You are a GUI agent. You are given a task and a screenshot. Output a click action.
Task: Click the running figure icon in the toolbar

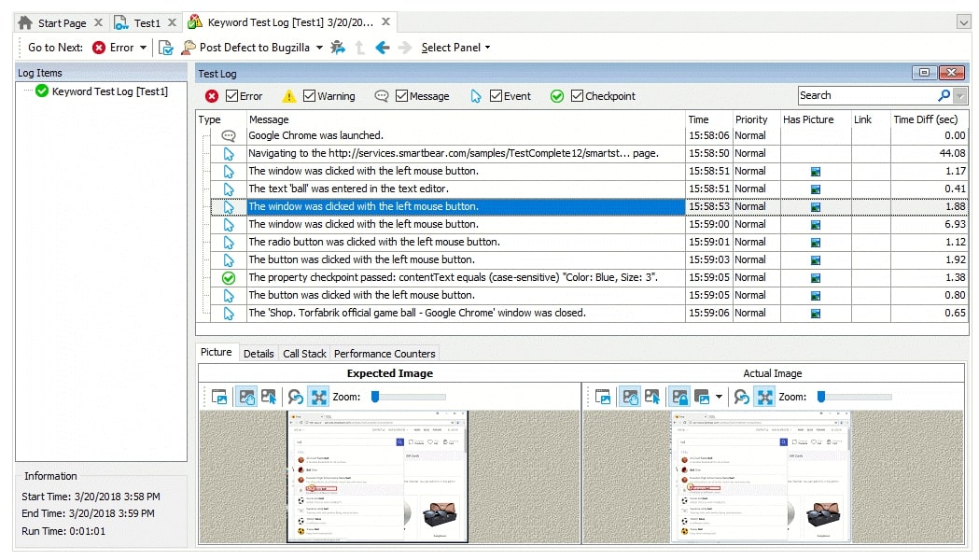337,48
